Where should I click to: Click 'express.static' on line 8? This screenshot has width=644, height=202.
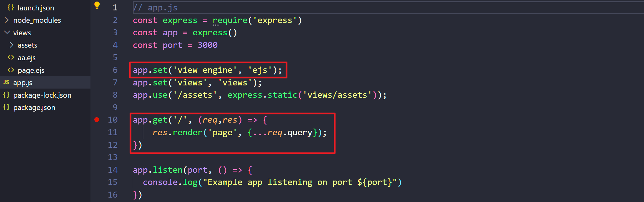pos(263,95)
